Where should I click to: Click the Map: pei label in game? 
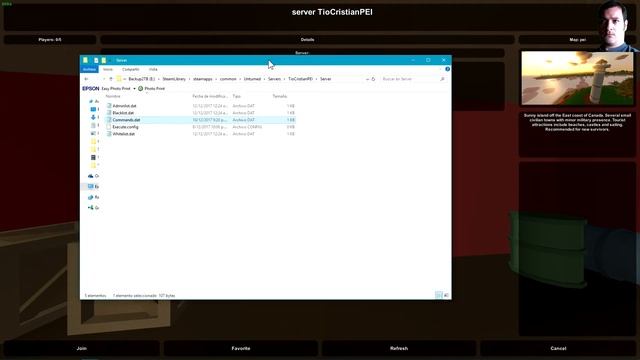[577, 40]
